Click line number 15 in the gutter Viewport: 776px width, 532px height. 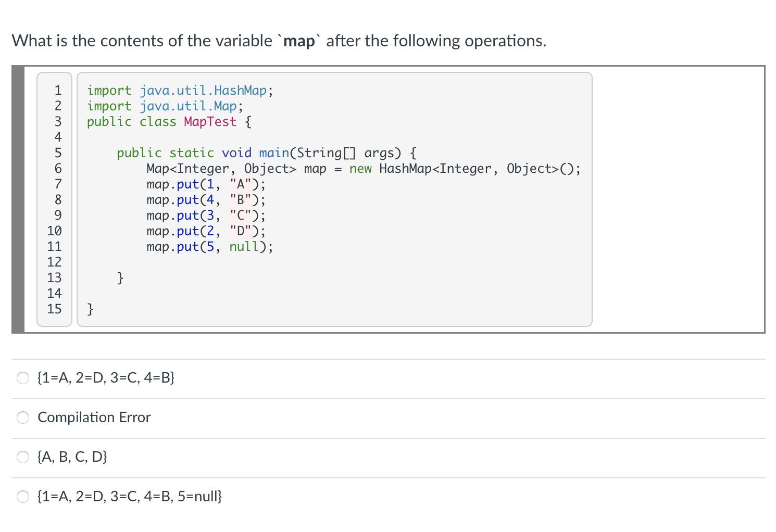(54, 309)
